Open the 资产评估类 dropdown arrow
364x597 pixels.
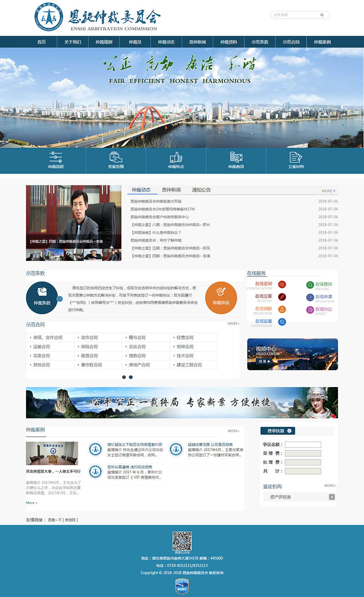click(x=332, y=497)
